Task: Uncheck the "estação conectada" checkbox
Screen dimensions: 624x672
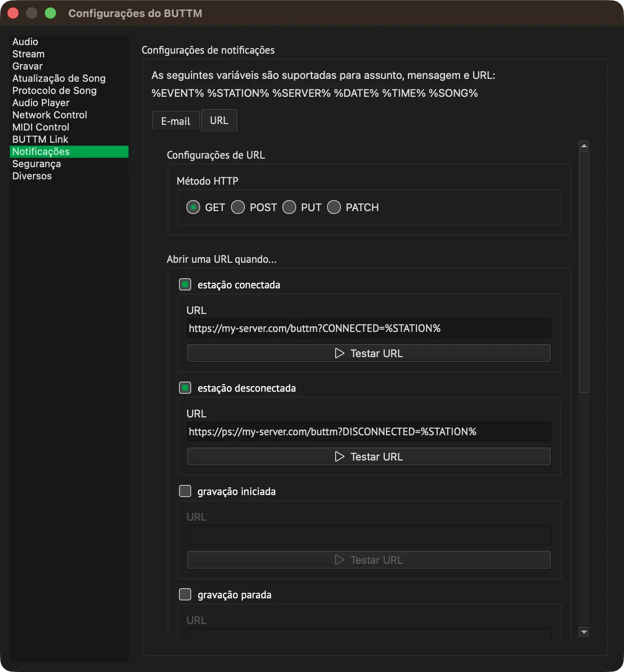Action: point(185,284)
